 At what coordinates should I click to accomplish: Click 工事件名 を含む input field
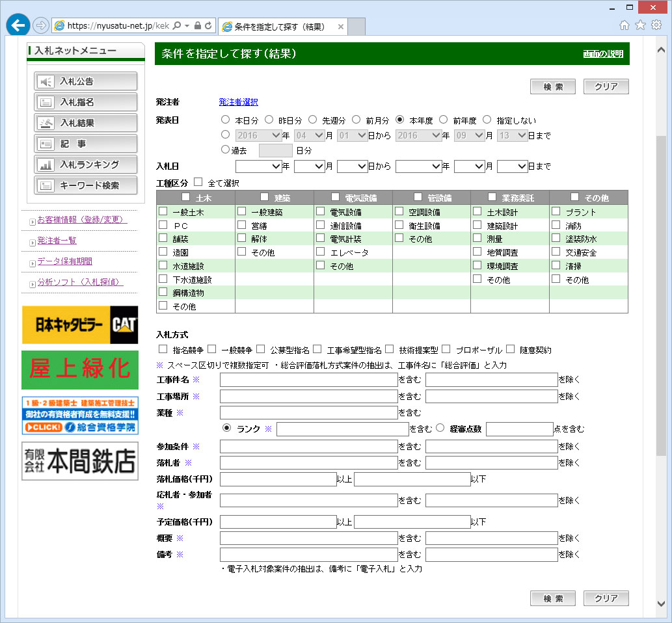tap(308, 380)
